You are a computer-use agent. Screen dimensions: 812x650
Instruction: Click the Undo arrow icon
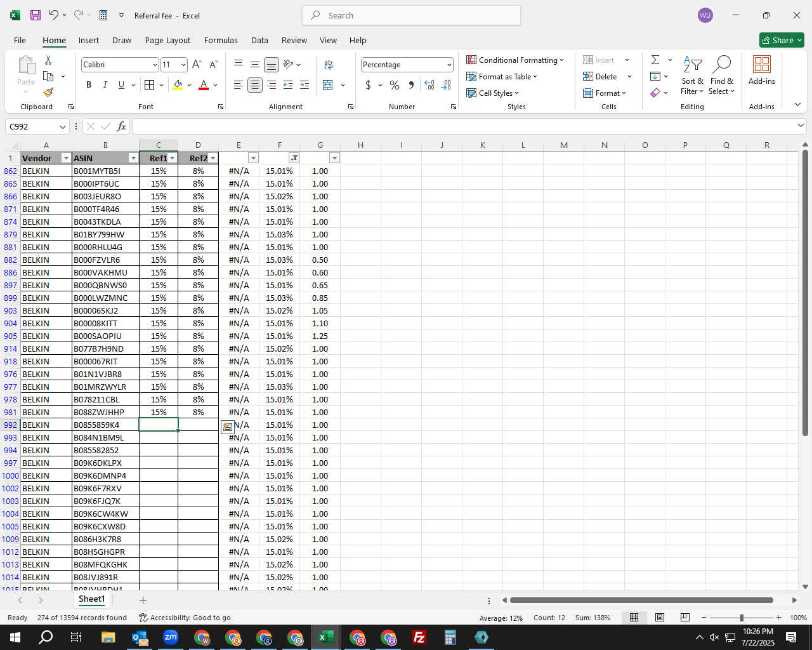pos(54,15)
